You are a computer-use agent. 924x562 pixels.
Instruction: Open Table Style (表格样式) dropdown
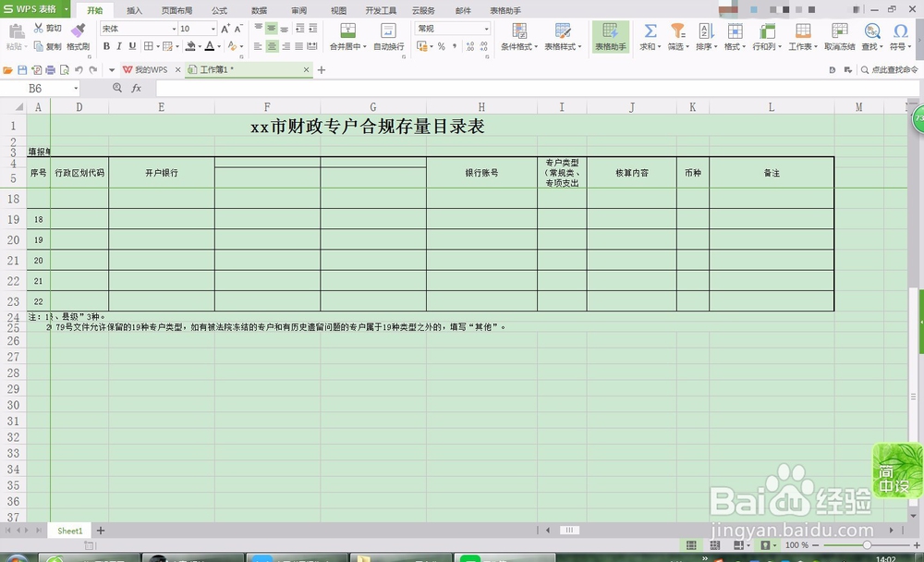563,37
